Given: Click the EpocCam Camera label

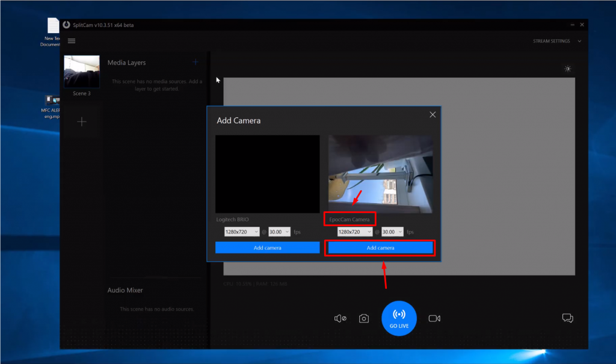Looking at the screenshot, I should pyautogui.click(x=350, y=220).
